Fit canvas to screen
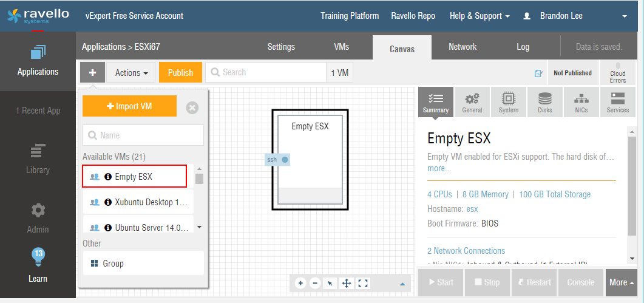The height and width of the screenshot is (303, 644). [362, 284]
